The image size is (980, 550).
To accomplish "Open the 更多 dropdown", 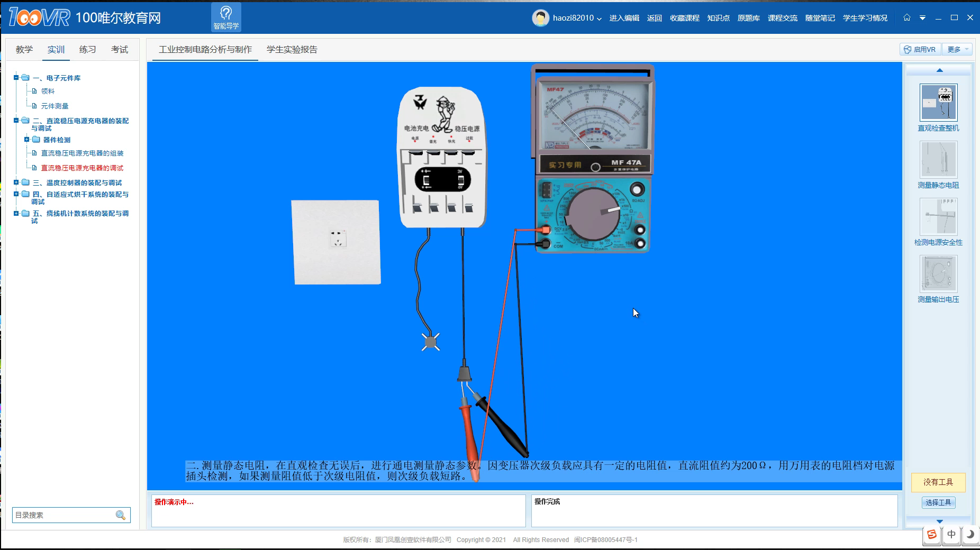I will [957, 49].
